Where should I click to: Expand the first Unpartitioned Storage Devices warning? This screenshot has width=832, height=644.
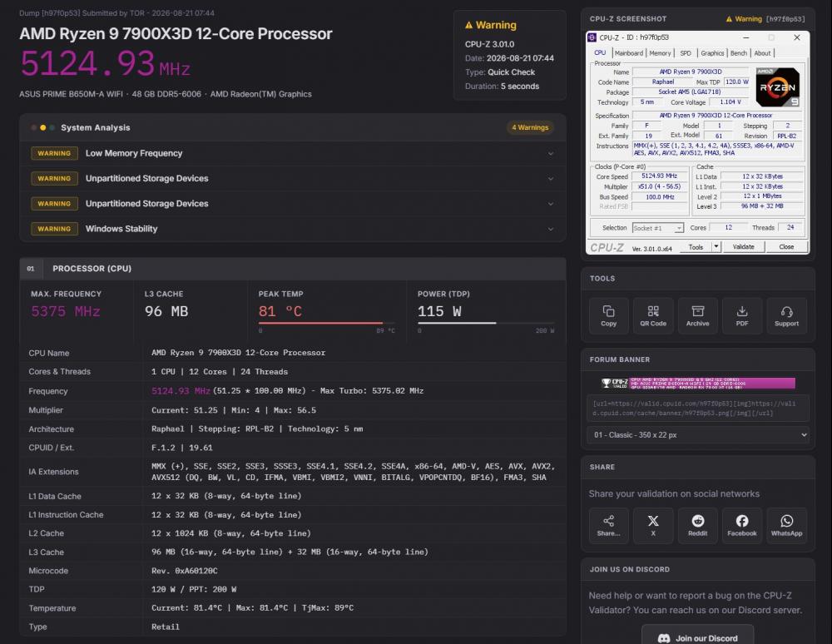point(293,178)
